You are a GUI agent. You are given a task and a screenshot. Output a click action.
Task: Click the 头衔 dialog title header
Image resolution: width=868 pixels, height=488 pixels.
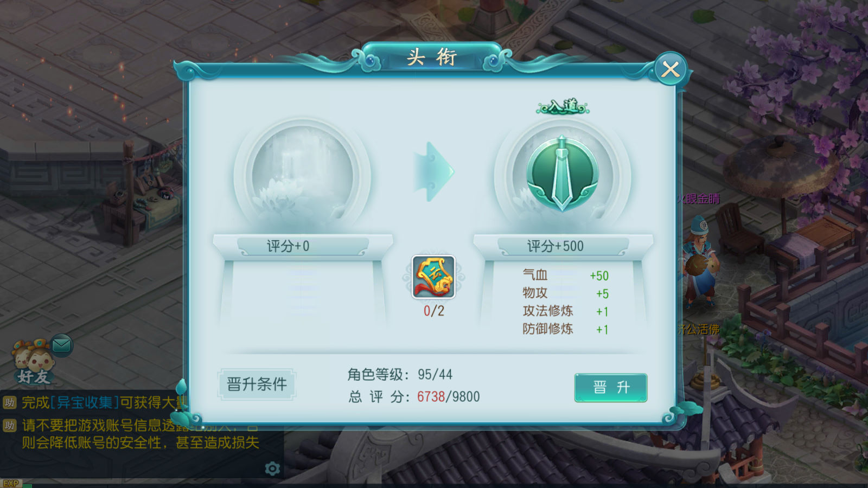432,57
